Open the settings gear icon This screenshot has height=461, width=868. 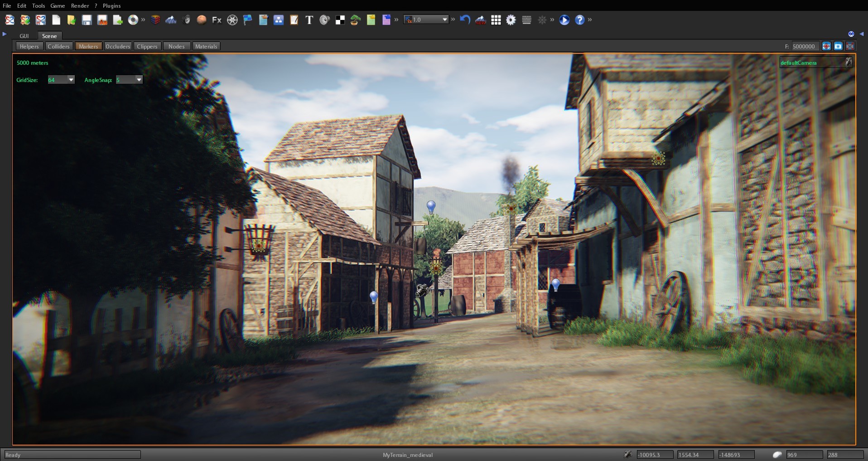pos(511,19)
